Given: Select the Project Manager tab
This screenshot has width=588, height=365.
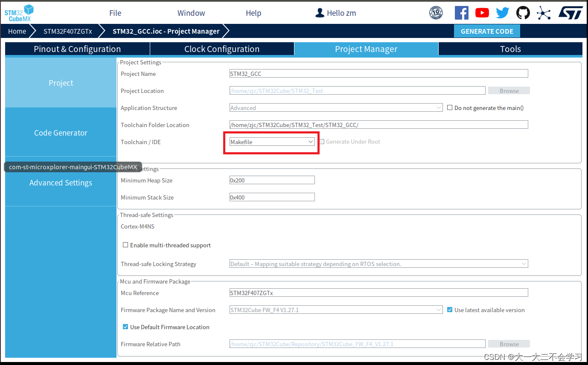Looking at the screenshot, I should [366, 49].
